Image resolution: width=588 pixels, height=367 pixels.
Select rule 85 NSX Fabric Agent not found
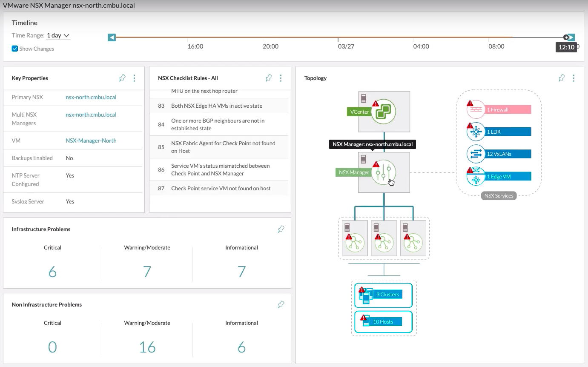(219, 147)
